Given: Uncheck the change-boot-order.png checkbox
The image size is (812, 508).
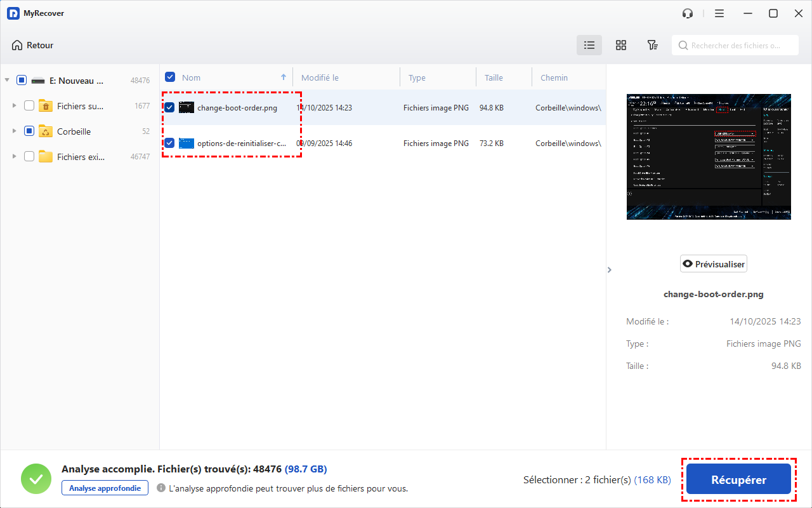Looking at the screenshot, I should click(x=169, y=108).
